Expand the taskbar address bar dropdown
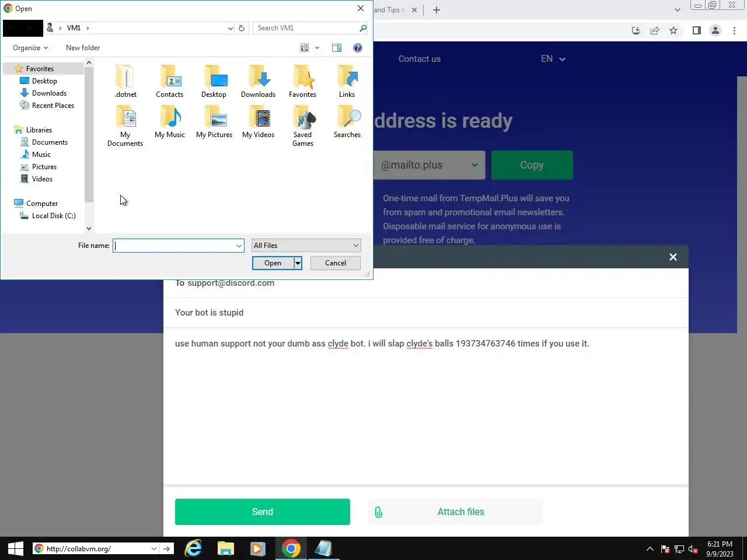The image size is (747, 560). tap(153, 549)
